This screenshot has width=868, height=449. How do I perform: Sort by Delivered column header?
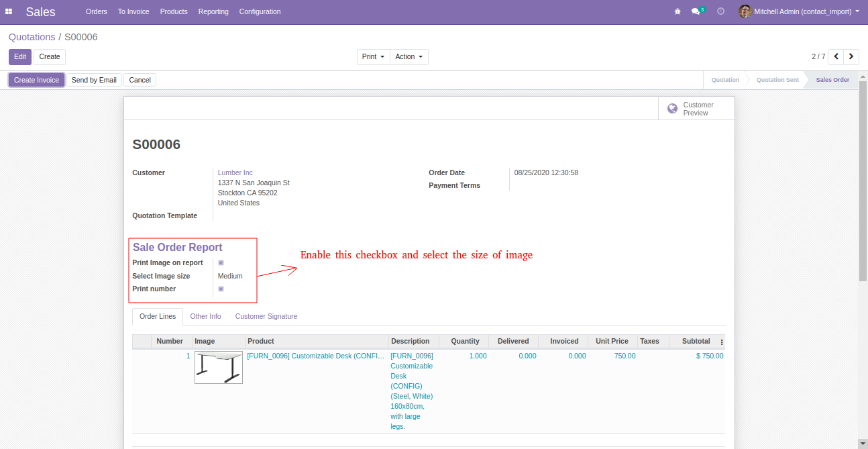(514, 342)
